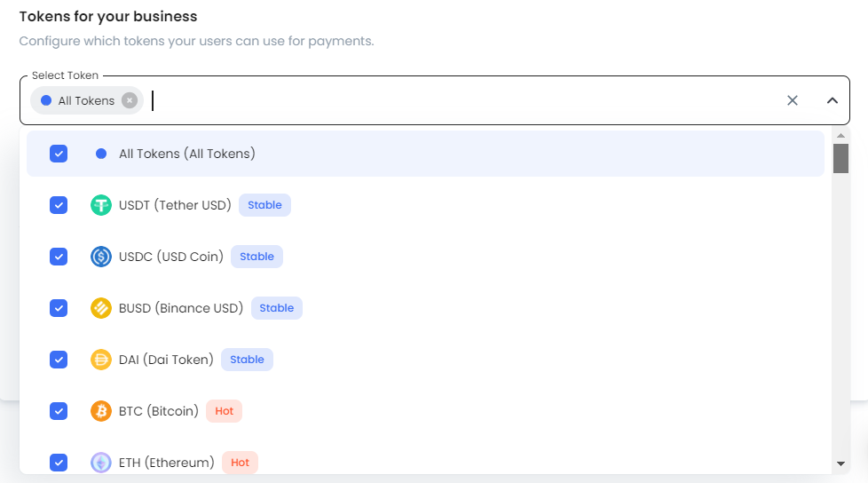The width and height of the screenshot is (868, 483).
Task: Click the Hot badge next to BTC
Action: click(225, 411)
